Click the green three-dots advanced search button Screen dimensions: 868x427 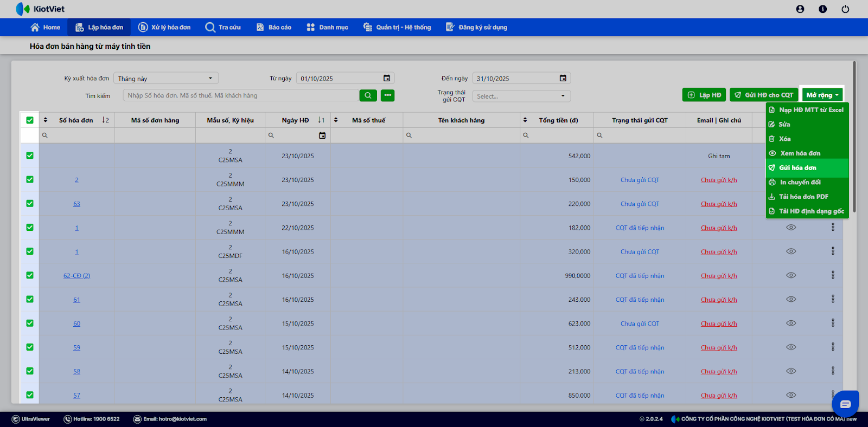pos(388,95)
